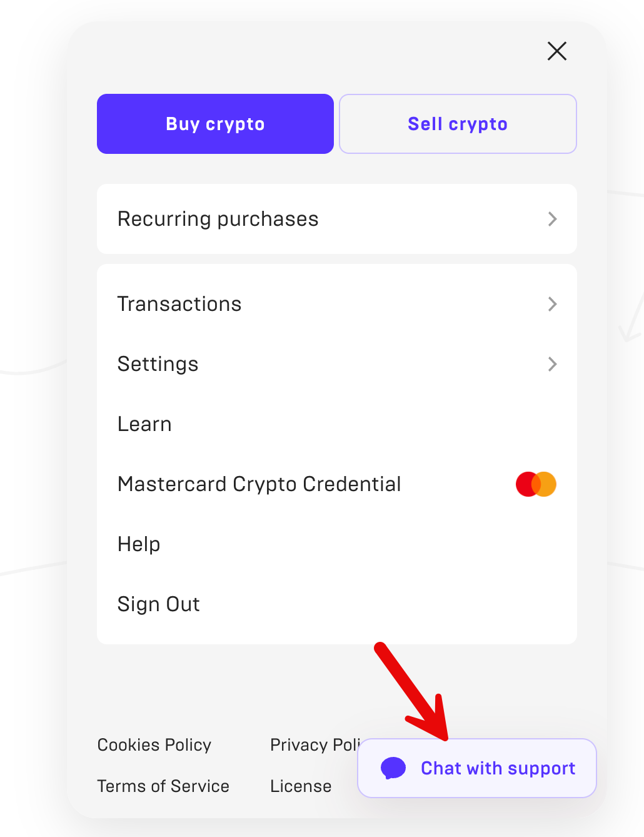
Task: Open the Settings chevron arrow
Action: 552,364
